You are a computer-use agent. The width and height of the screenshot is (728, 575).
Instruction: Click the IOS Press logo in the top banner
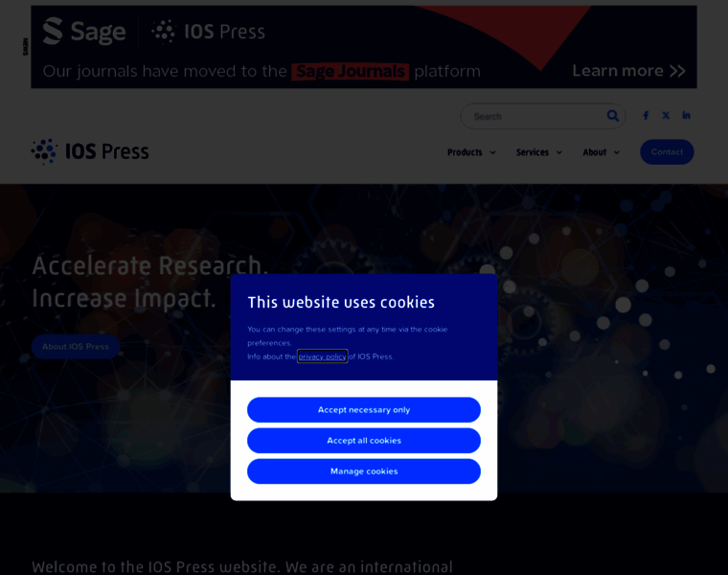208,32
